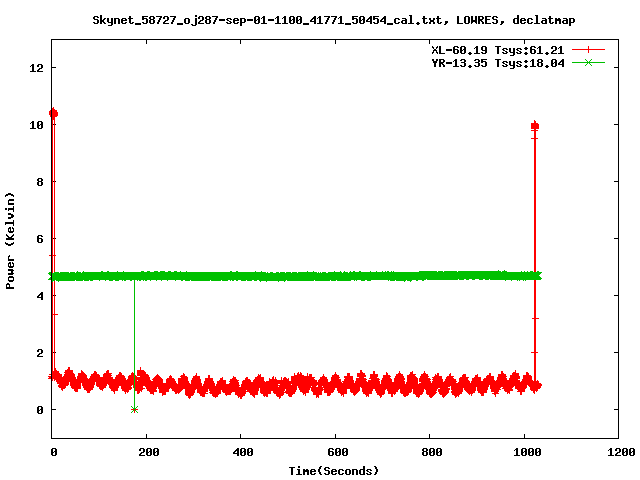Click the green YR trace at 600 seconds
The width and height of the screenshot is (640, 480).
click(335, 276)
